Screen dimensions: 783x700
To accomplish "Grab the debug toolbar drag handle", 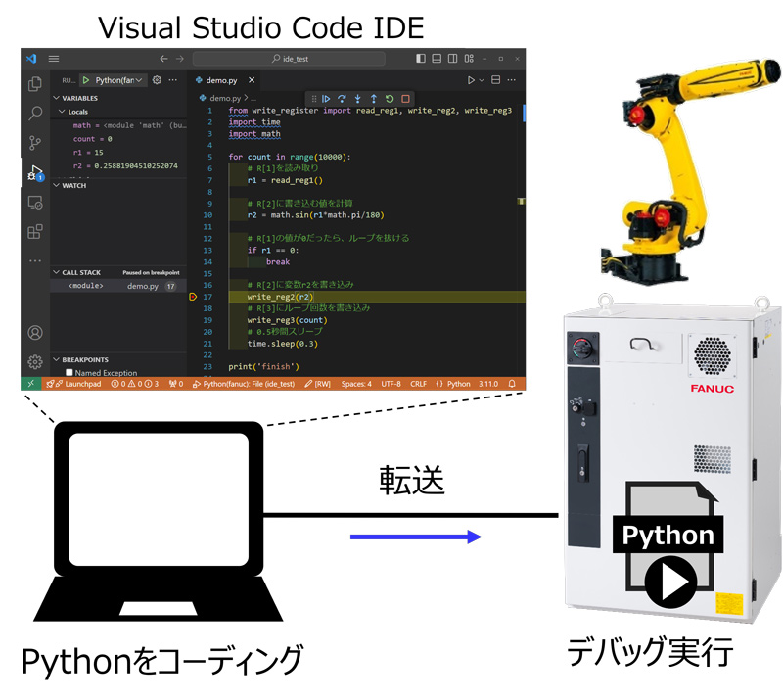I will pyautogui.click(x=314, y=99).
